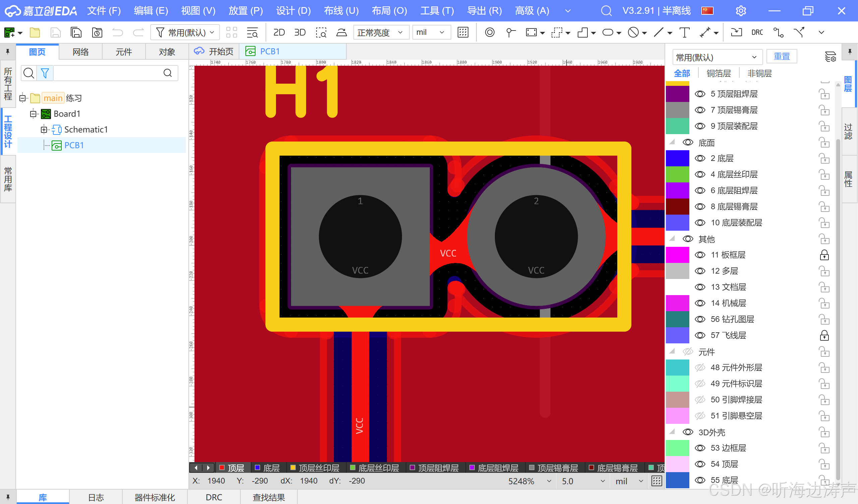This screenshot has height=504, width=858.
Task: Toggle visibility of 53 边框层
Action: (700, 448)
